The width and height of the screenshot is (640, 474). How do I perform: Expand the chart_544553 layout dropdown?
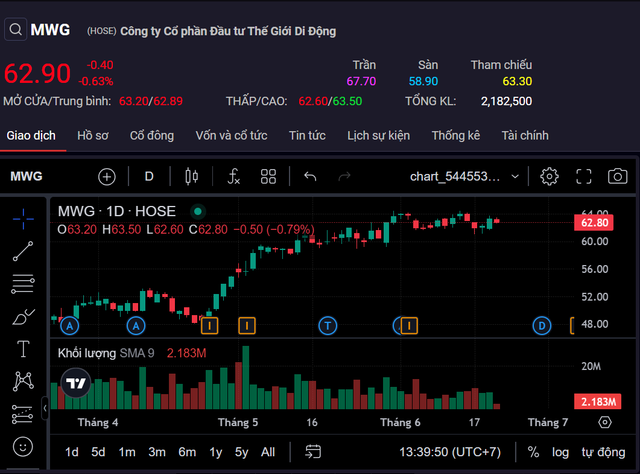(514, 177)
